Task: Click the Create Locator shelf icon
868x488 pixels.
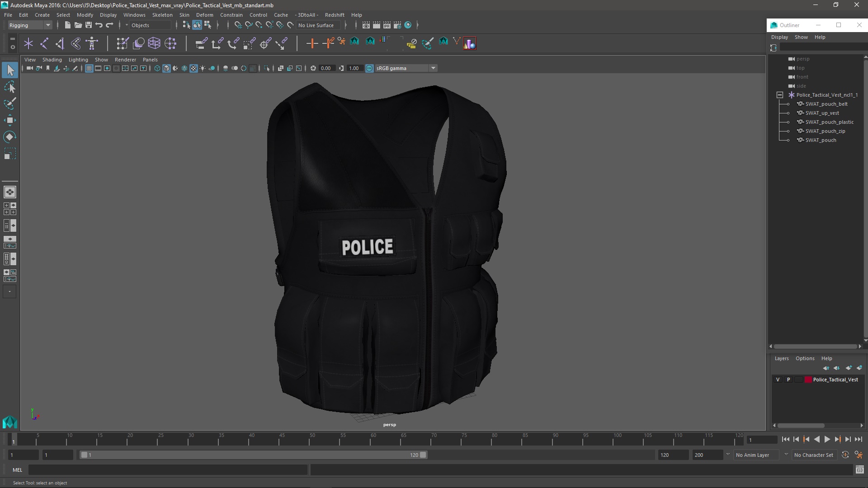Action: click(x=28, y=43)
